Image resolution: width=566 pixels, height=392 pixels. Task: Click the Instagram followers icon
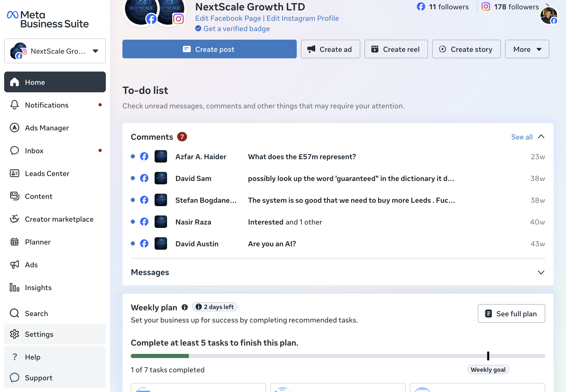click(x=486, y=6)
